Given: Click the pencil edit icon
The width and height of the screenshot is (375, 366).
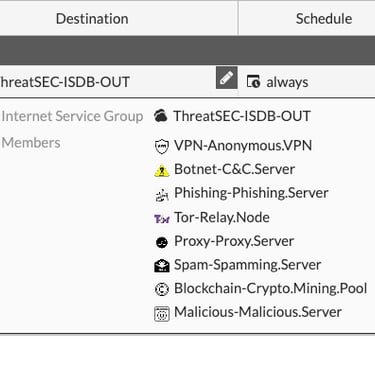Looking at the screenshot, I should 227,78.
